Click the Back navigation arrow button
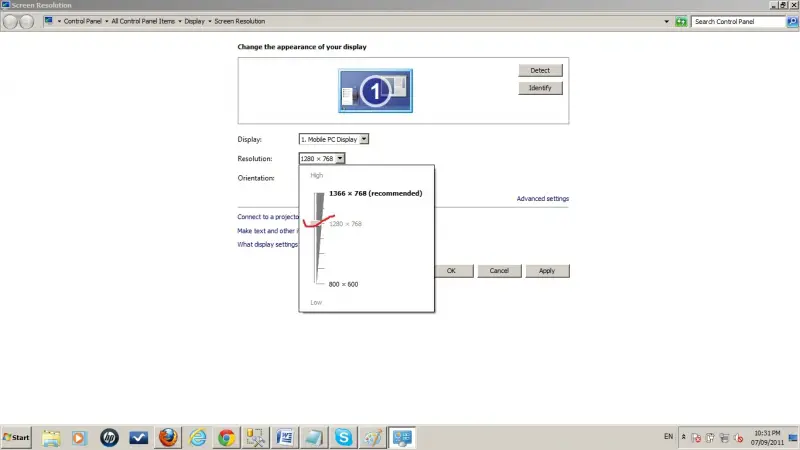800x450 pixels. coord(10,21)
